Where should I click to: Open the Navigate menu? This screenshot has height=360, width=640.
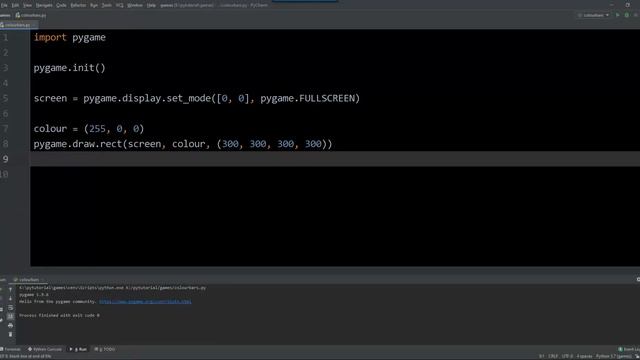pyautogui.click(x=44, y=5)
